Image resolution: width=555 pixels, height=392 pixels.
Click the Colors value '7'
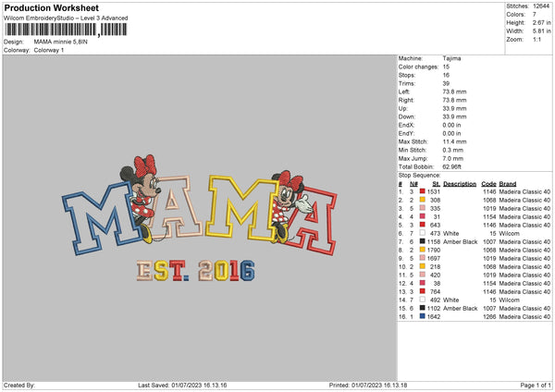[x=535, y=15]
